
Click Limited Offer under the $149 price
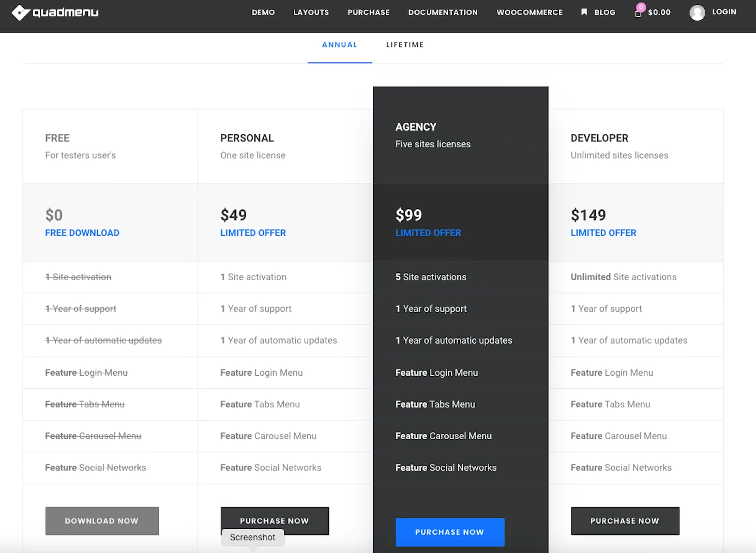(603, 233)
